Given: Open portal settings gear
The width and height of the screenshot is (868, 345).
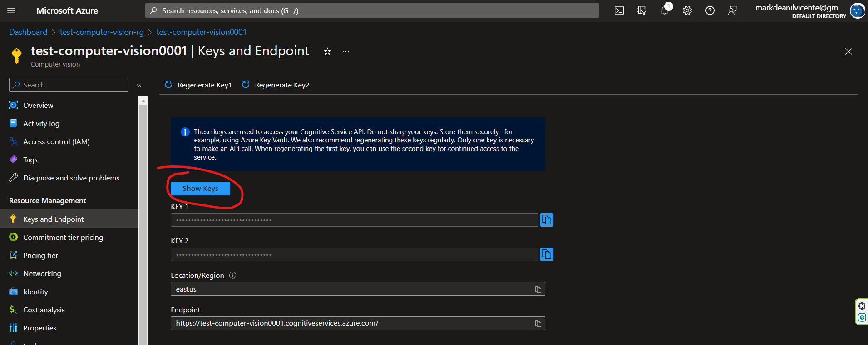Looking at the screenshot, I should tap(687, 10).
